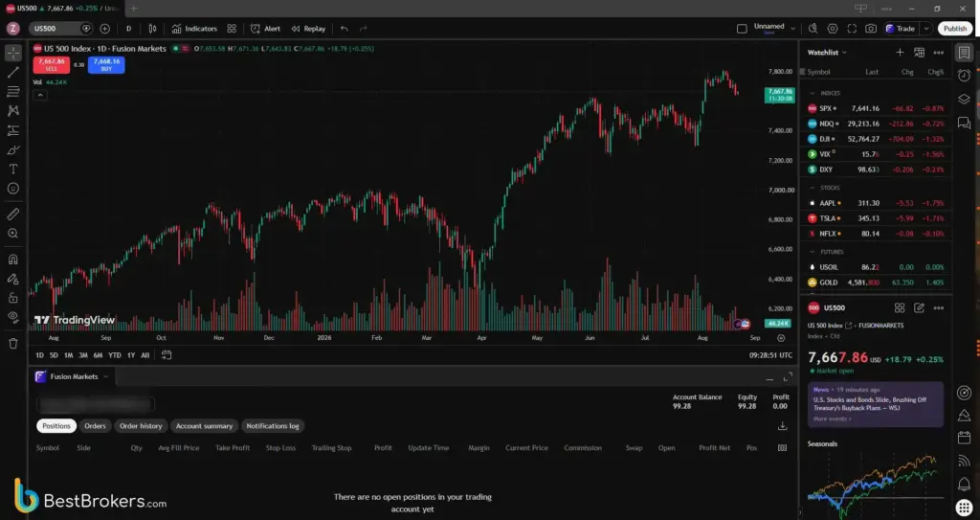
Task: Toggle the magnet snapping mode
Action: (x=13, y=260)
